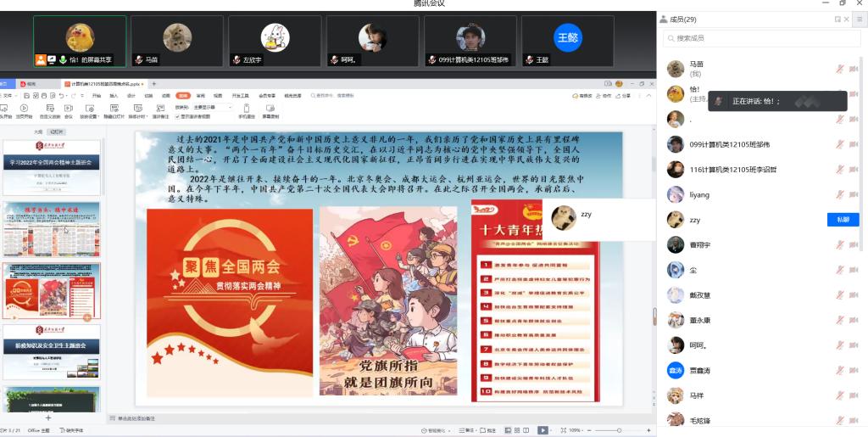The height and width of the screenshot is (437, 868).
Task: Click the muted microphone icon beside 马苗
Action: (840, 69)
